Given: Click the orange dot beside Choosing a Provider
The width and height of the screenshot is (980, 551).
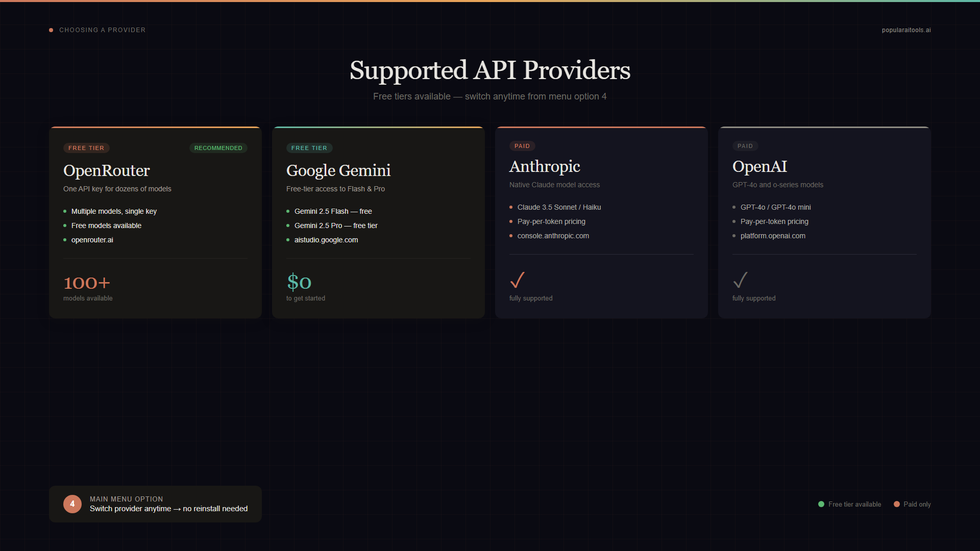Looking at the screenshot, I should [51, 30].
